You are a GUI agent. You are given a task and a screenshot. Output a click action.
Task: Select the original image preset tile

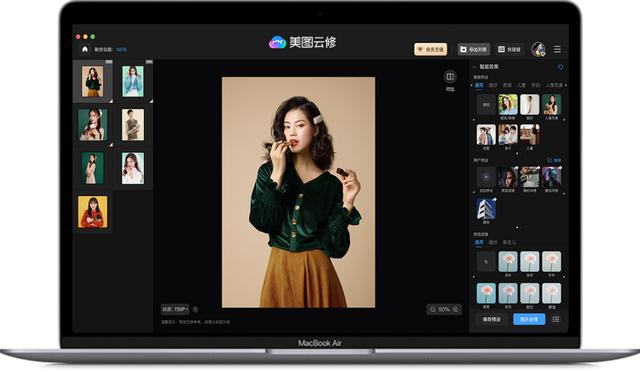[x=486, y=105]
